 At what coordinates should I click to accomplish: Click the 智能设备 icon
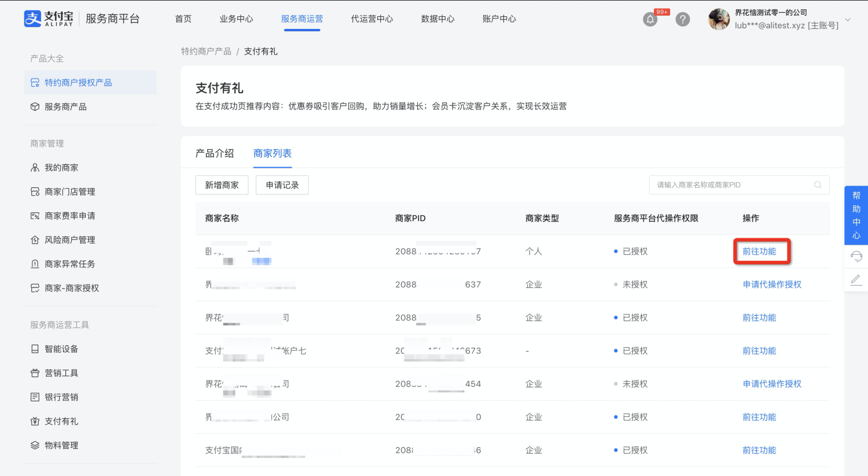point(35,349)
